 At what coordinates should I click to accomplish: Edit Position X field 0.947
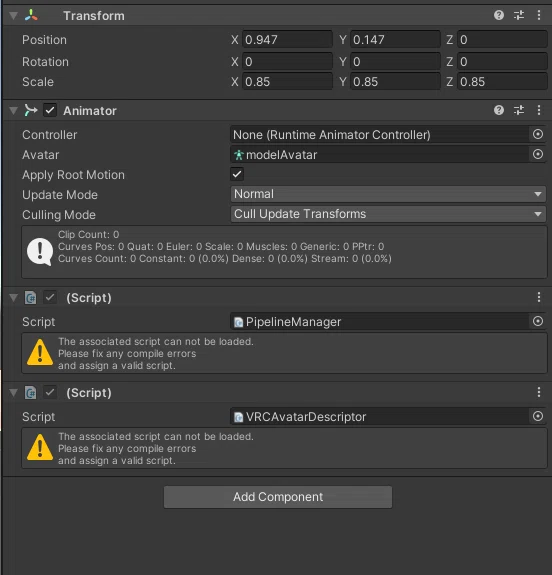point(287,39)
